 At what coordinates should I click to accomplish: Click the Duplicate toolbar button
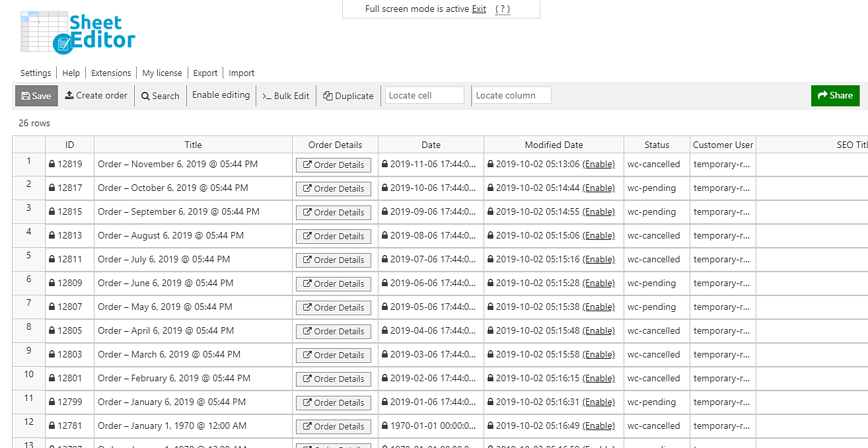point(348,96)
